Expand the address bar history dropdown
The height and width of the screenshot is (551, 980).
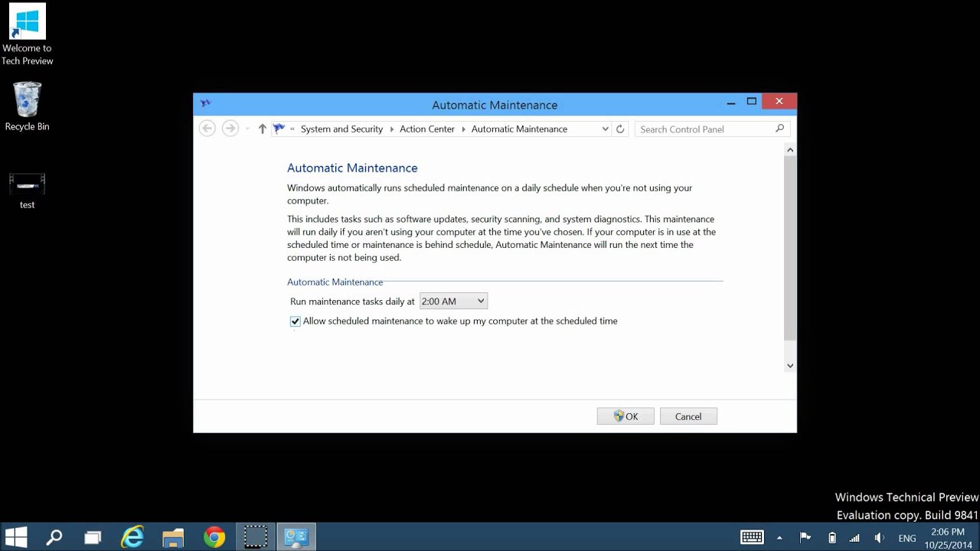tap(605, 129)
